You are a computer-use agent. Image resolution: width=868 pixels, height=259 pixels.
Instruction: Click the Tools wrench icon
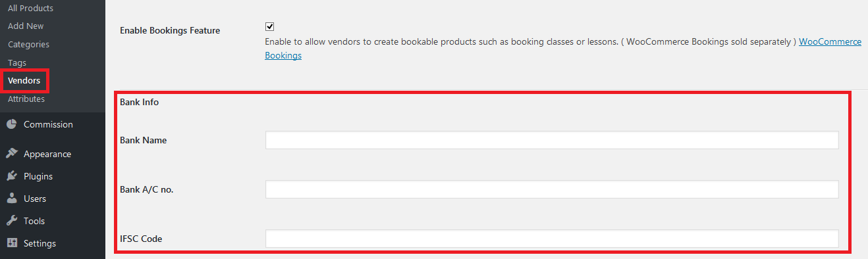pos(11,221)
